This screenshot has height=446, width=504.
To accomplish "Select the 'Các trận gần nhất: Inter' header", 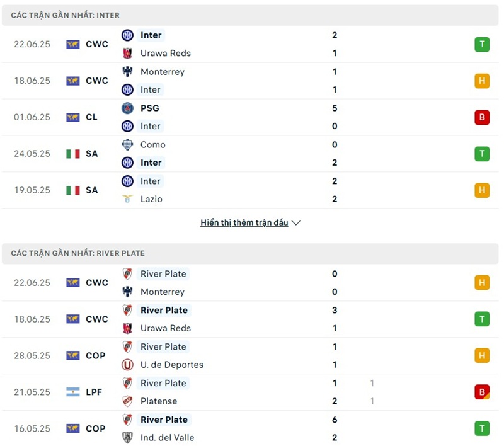I will point(66,15).
